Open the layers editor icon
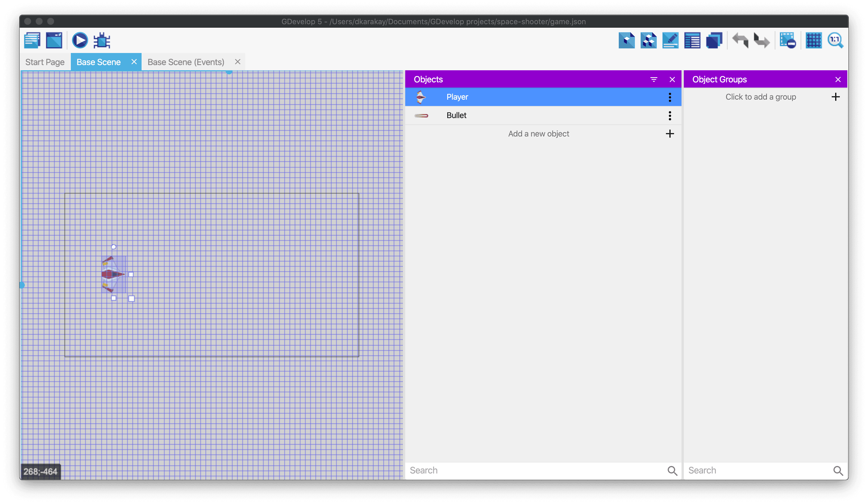The image size is (868, 504). click(x=714, y=40)
